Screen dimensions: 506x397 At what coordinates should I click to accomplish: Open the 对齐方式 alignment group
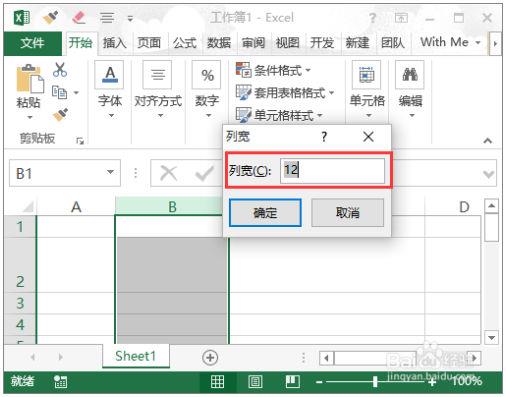coord(158,89)
